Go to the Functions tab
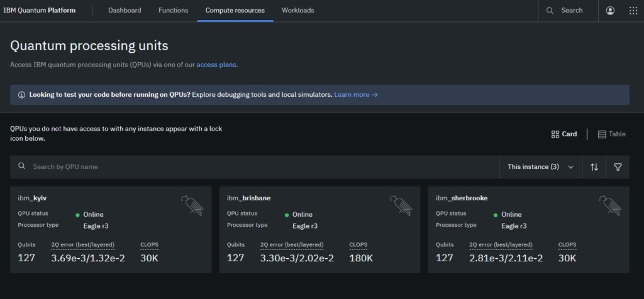Screen dimensions: 644x299 pyautogui.click(x=173, y=11)
